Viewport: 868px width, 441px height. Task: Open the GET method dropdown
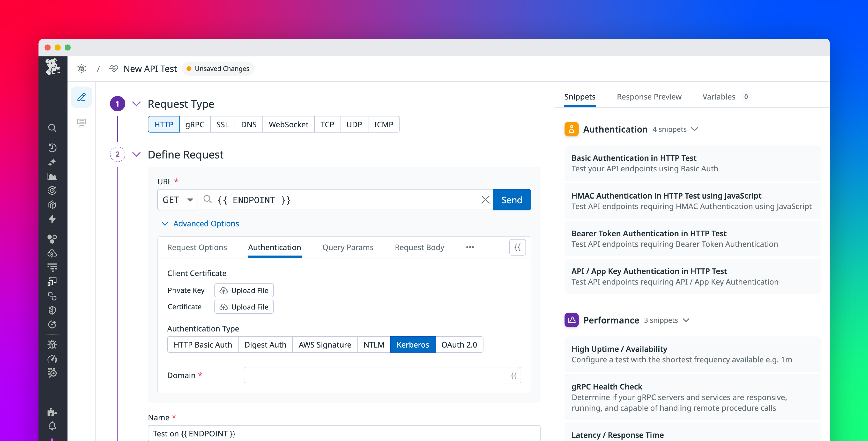[177, 200]
